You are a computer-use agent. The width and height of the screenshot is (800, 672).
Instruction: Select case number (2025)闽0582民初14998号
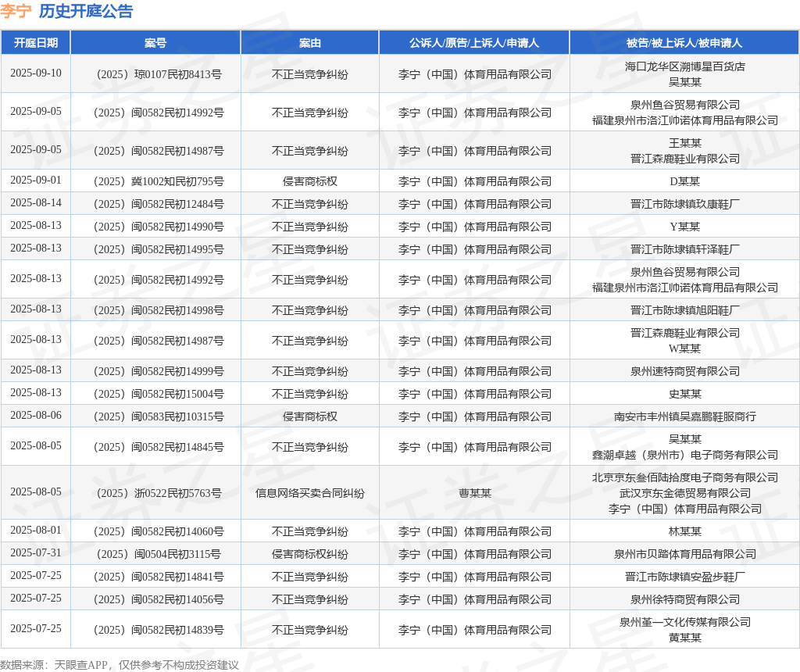[x=159, y=310]
